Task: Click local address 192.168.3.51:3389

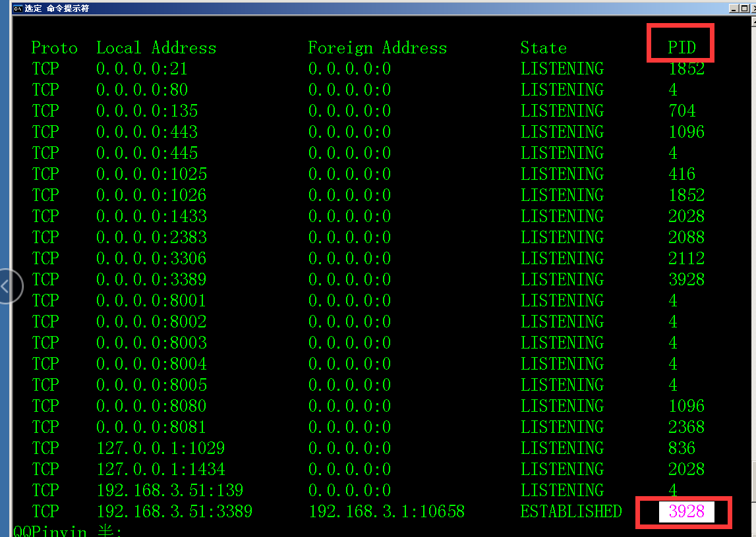Action: (175, 511)
